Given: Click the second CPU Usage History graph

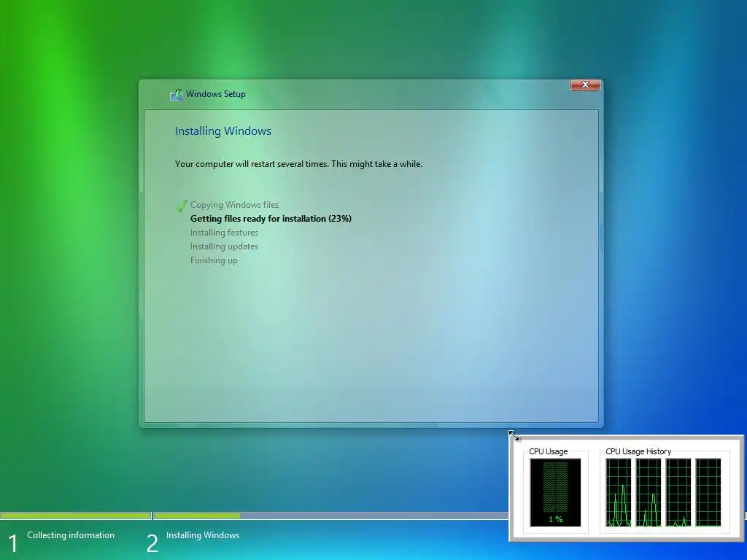Looking at the screenshot, I should point(649,492).
